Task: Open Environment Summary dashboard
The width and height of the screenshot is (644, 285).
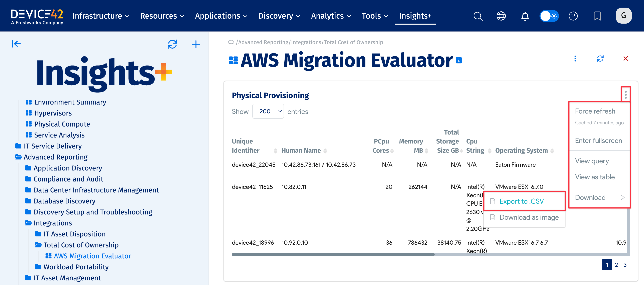Action: coord(66,102)
